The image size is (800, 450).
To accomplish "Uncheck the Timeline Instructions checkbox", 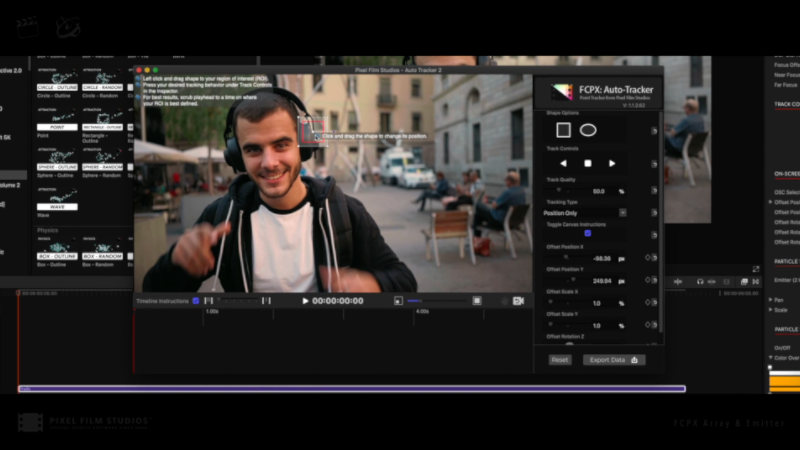I will pos(196,301).
